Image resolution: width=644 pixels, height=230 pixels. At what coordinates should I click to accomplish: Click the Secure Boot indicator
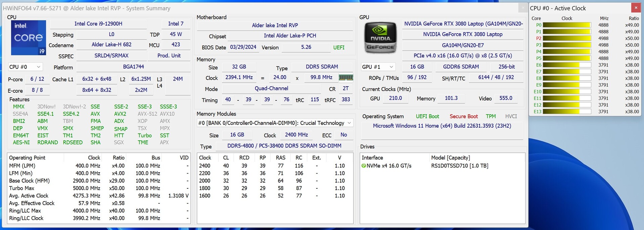pyautogui.click(x=464, y=117)
